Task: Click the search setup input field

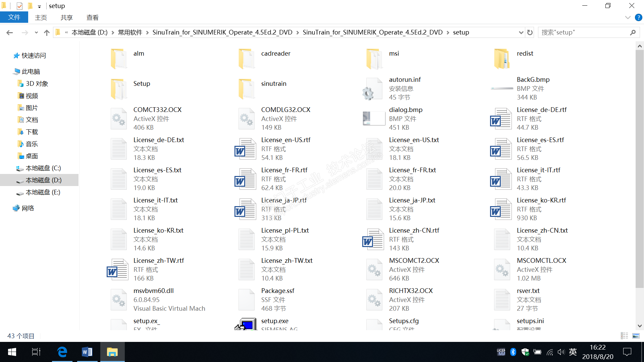Action: (584, 33)
